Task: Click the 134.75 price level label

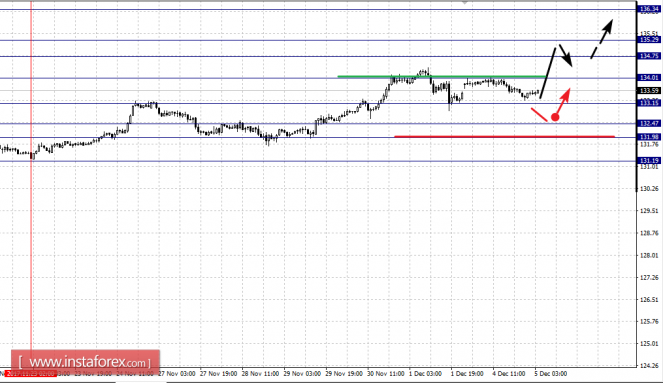Action: point(649,56)
